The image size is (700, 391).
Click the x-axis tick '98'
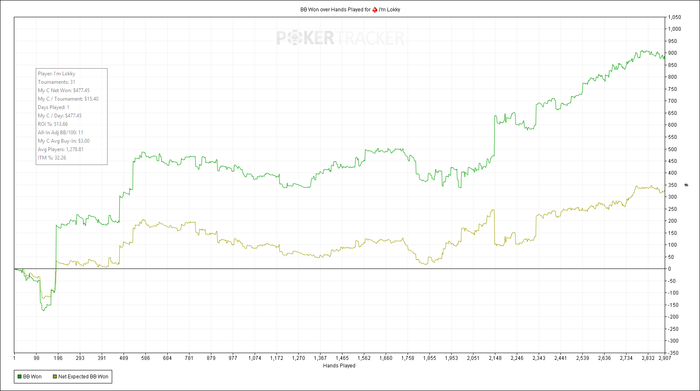coord(37,358)
